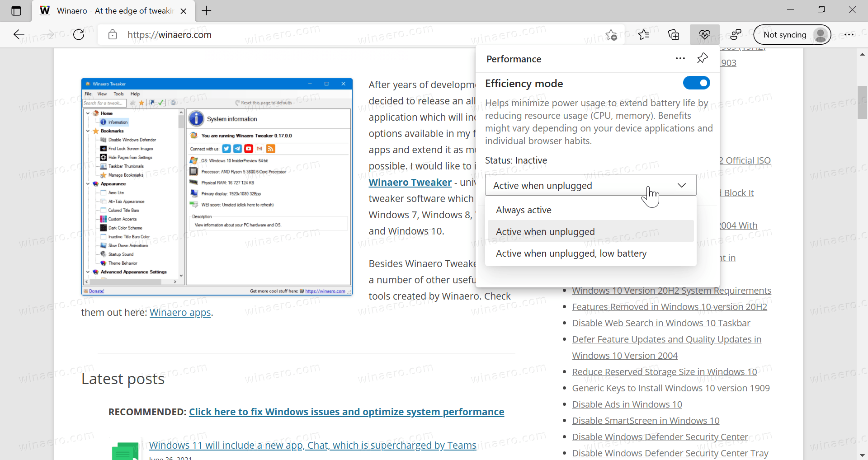Open Defender Security Center Tray link
The width and height of the screenshot is (868, 460).
[670, 453]
